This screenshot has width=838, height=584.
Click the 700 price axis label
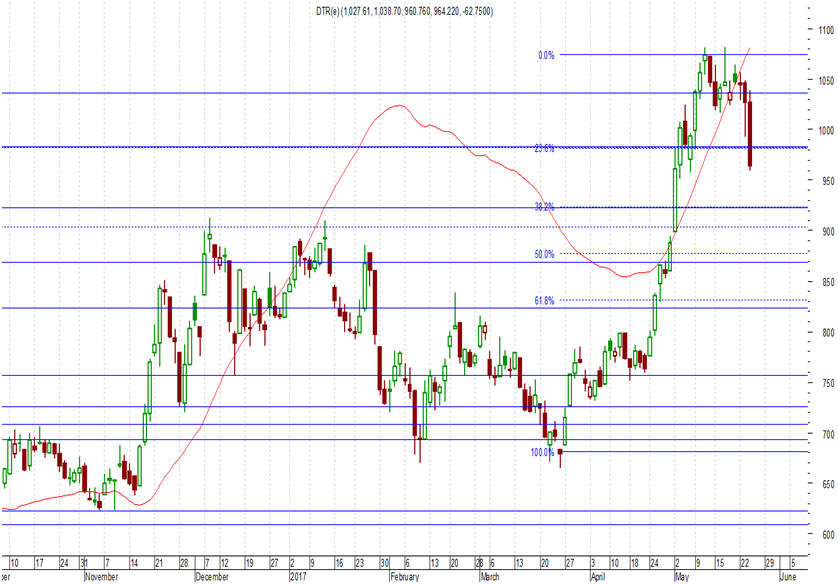point(828,434)
